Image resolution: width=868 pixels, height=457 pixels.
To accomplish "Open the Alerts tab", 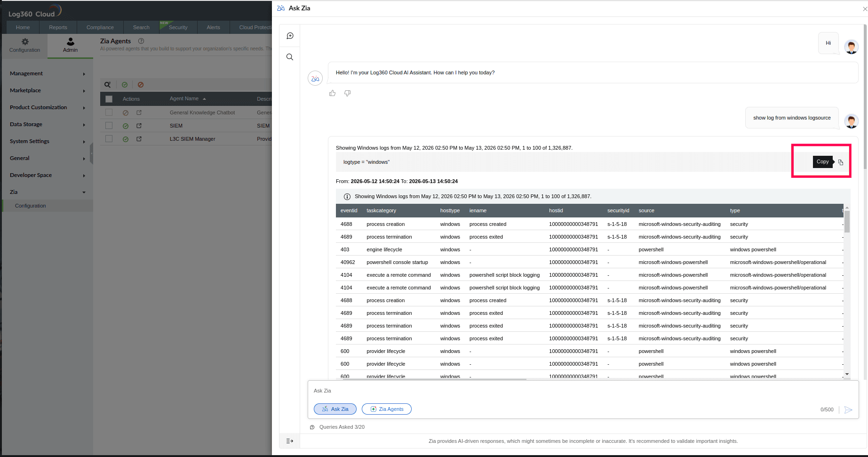I will point(213,27).
